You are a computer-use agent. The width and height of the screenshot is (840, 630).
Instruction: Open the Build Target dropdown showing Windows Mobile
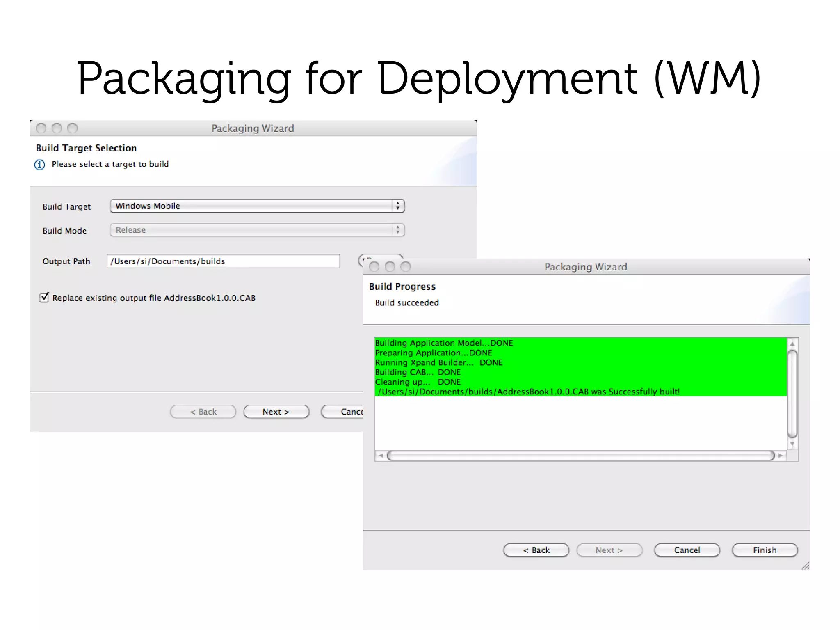tap(257, 206)
